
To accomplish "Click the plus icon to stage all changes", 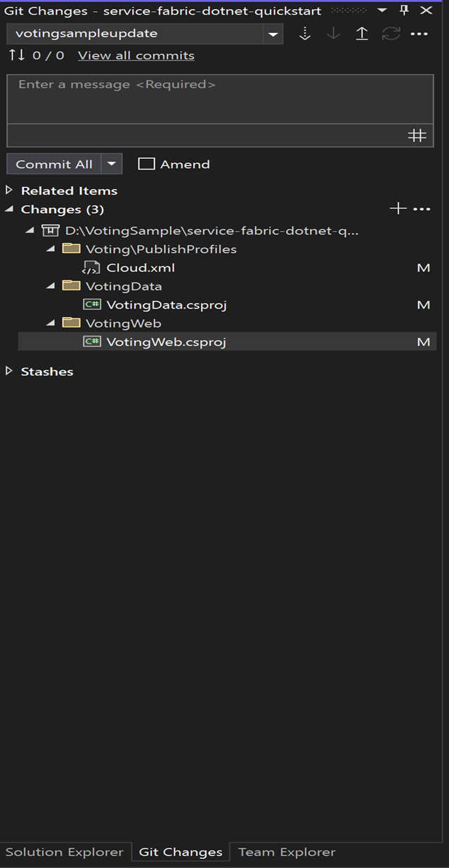I will pos(398,208).
